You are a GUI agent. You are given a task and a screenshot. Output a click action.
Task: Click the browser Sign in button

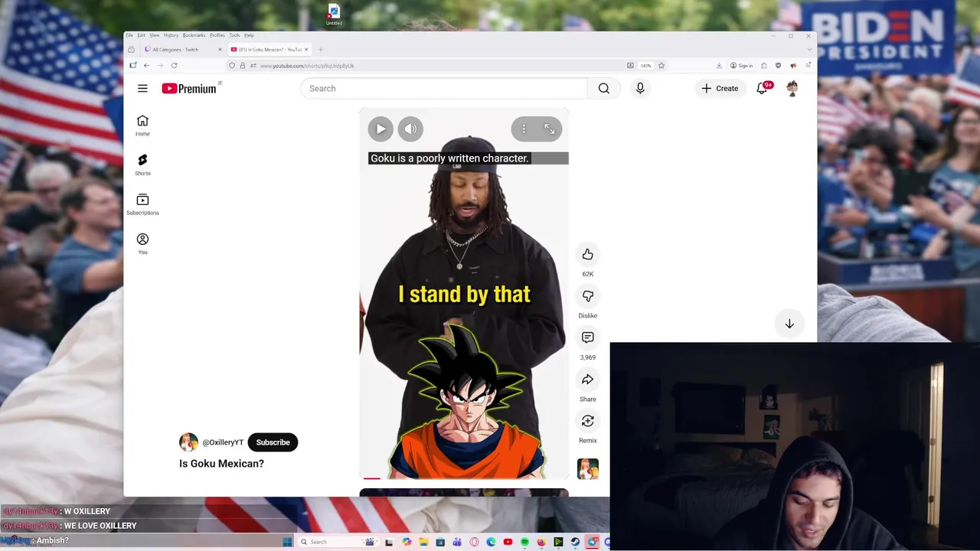(741, 66)
